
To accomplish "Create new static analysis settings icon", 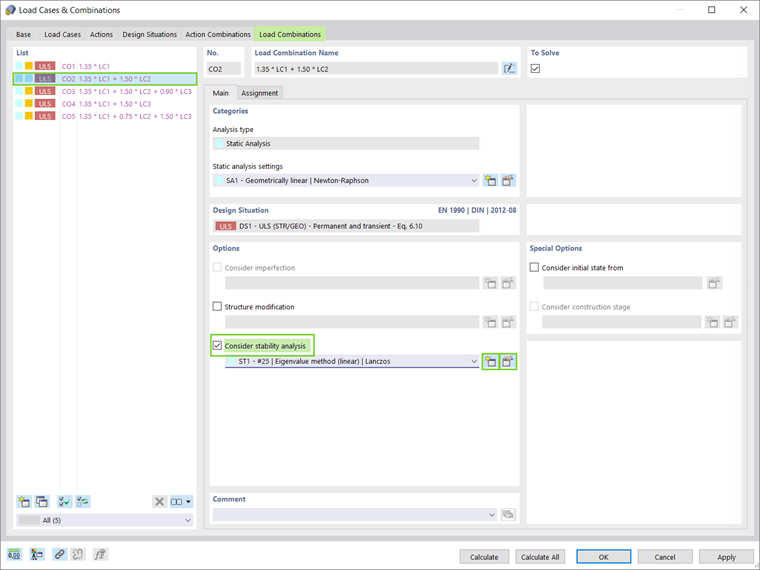I will (x=491, y=181).
